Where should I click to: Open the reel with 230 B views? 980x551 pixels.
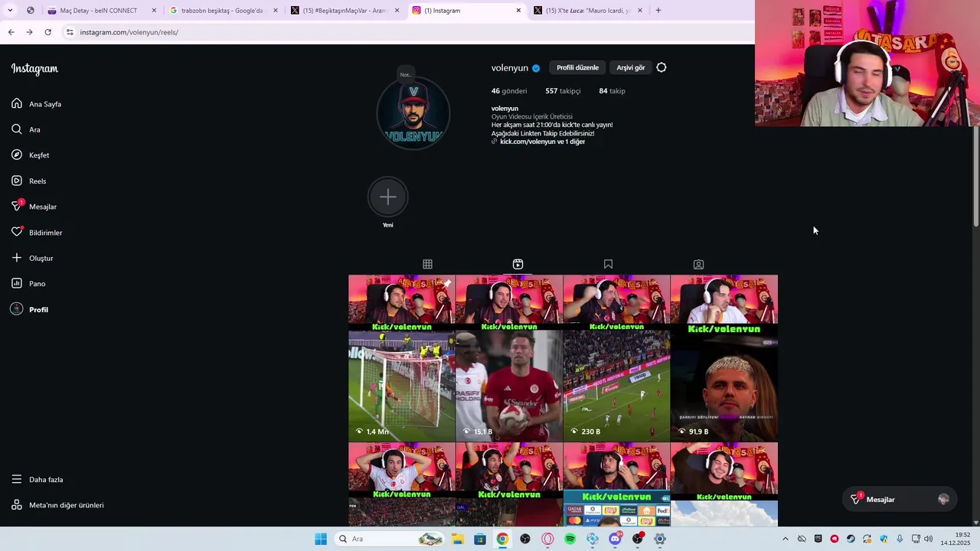(616, 358)
